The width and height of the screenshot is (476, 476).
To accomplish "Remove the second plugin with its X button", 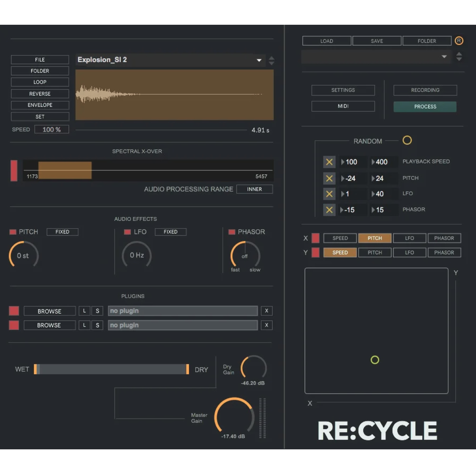I will click(266, 325).
